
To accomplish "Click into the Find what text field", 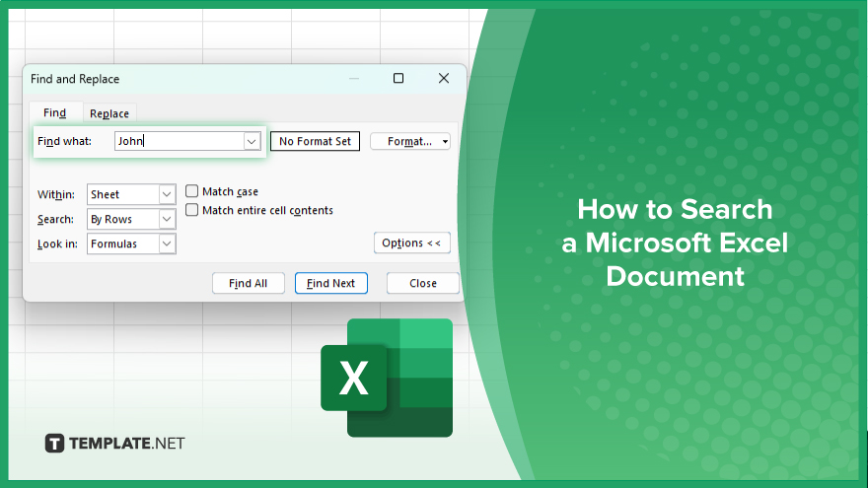I will click(x=180, y=141).
